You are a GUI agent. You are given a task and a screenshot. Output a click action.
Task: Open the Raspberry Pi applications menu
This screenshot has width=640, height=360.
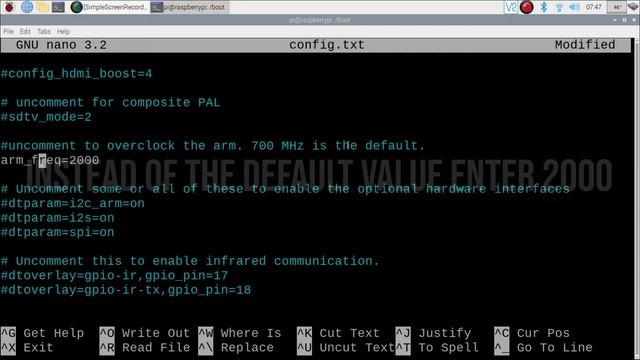click(x=9, y=7)
